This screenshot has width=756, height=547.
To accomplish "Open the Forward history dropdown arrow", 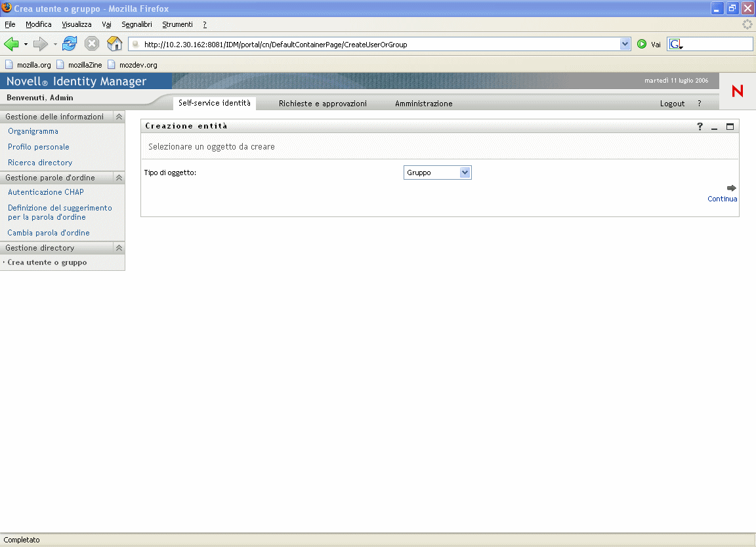I will (55, 45).
